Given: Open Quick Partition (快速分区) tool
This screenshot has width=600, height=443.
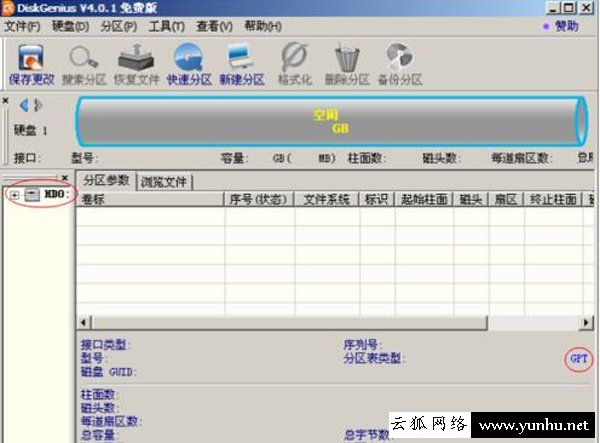Looking at the screenshot, I should pyautogui.click(x=189, y=64).
